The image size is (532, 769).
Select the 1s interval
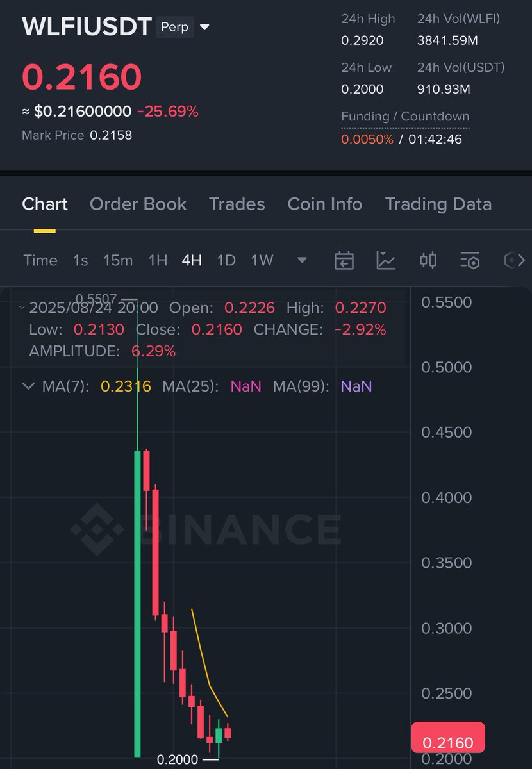point(80,260)
